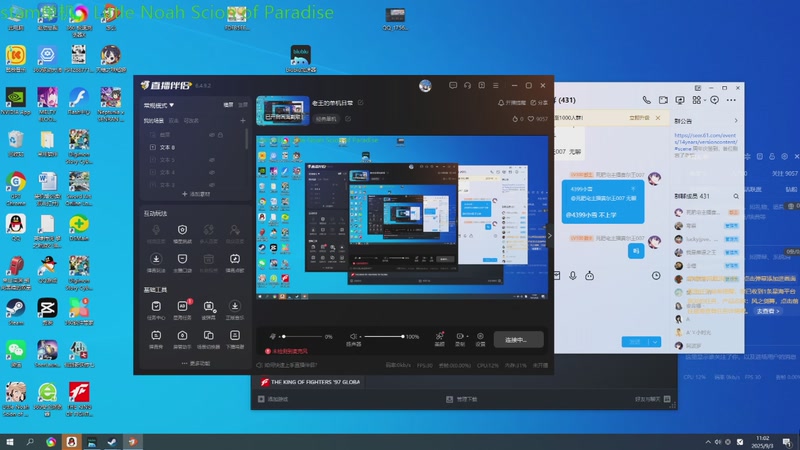Add a new scene with plus icon
800x450 pixels.
tap(243, 120)
